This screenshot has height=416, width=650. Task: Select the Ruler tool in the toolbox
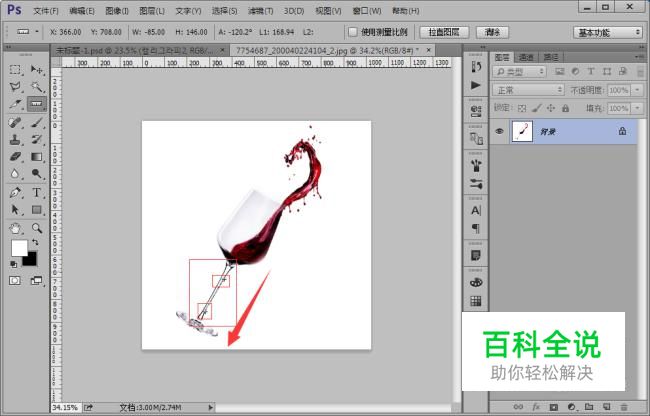tap(36, 104)
